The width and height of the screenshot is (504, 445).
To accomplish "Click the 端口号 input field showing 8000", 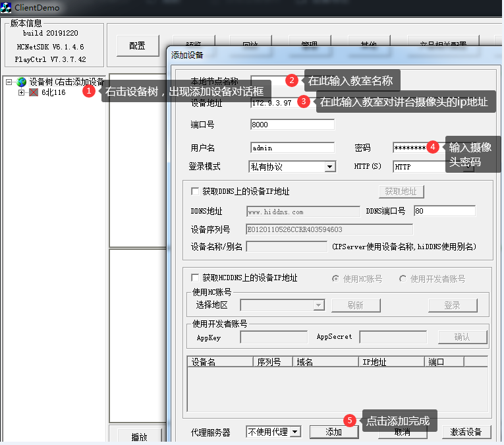I will pyautogui.click(x=292, y=125).
